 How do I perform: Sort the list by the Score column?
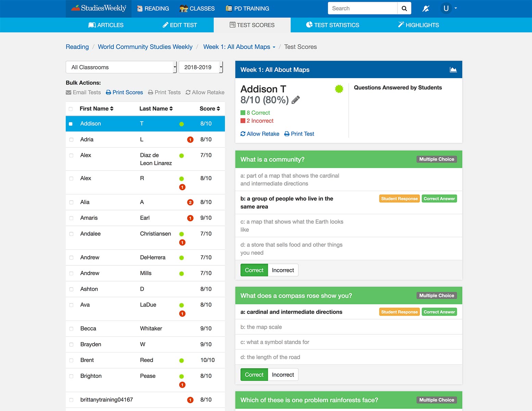pyautogui.click(x=210, y=109)
